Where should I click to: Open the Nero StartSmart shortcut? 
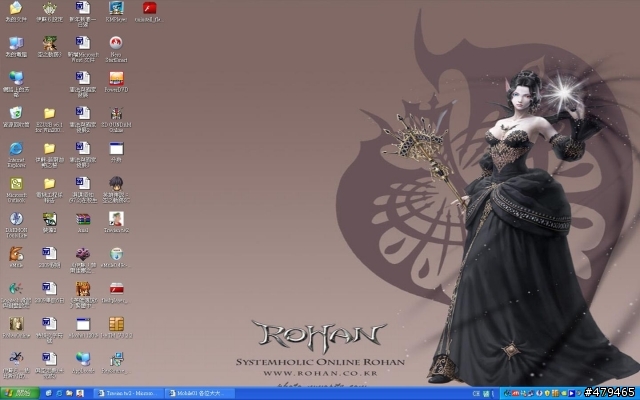pos(116,43)
